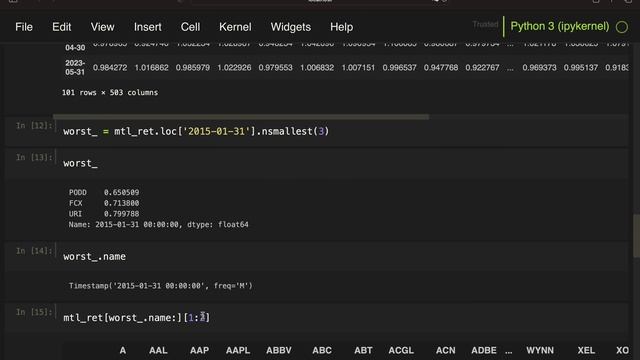Click the vertical notebook scrollbar thumb
The width and height of the screenshot is (640, 360).
click(636, 236)
